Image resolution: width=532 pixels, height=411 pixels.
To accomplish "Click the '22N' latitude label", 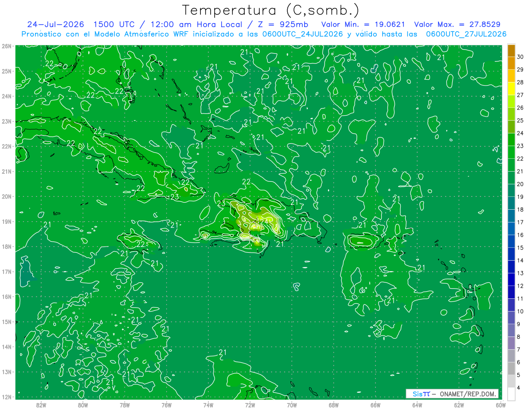I will (6, 146).
